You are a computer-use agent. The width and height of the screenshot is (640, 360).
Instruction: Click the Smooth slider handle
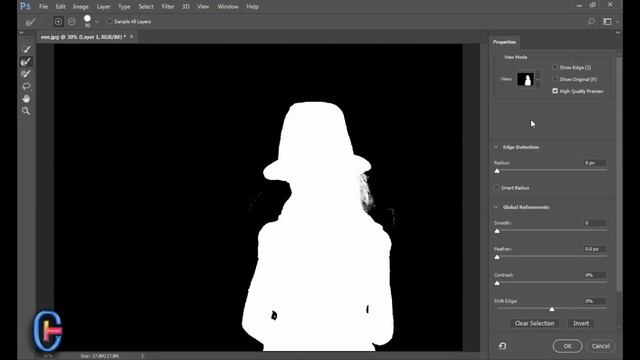[497, 231]
